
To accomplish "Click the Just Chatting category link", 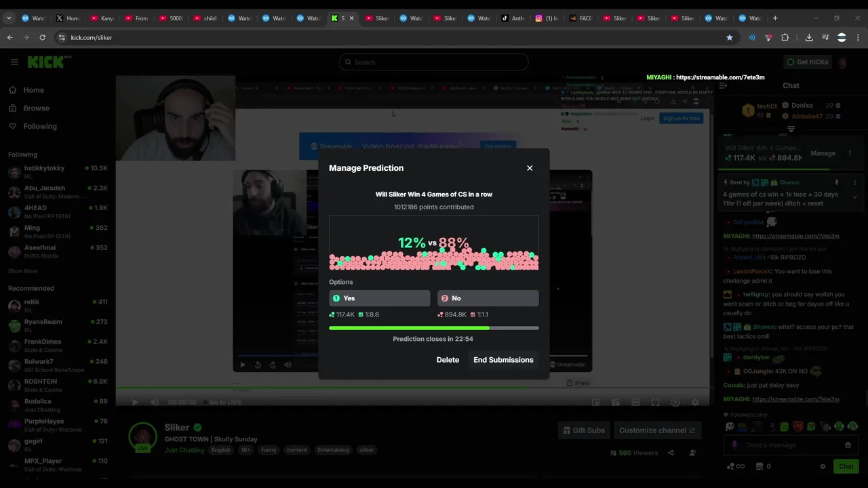I will click(184, 450).
